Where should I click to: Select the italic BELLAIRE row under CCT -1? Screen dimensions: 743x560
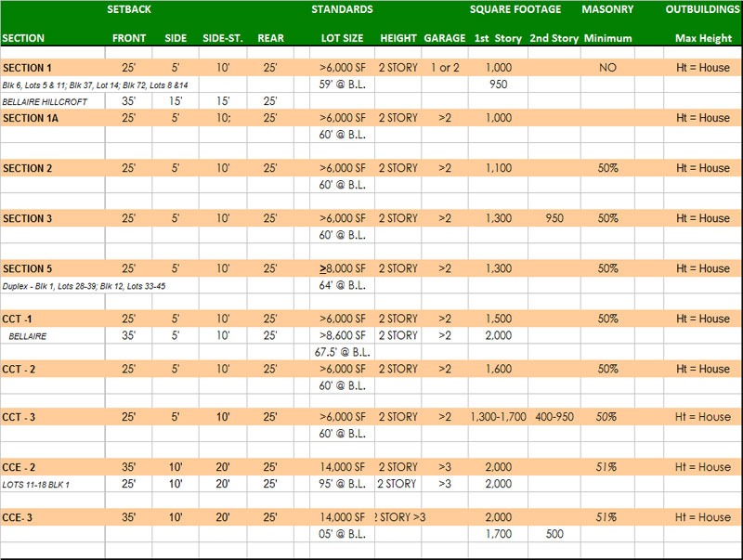[x=28, y=336]
